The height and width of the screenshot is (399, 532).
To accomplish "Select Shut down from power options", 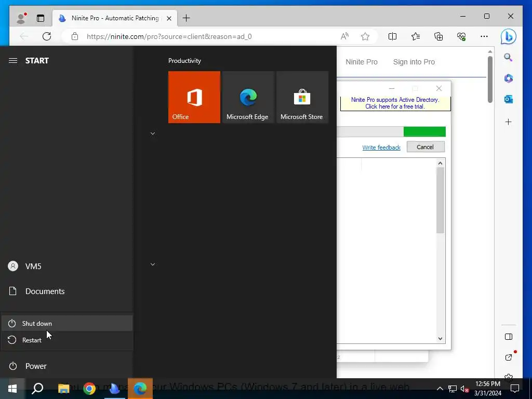I will click(x=67, y=323).
